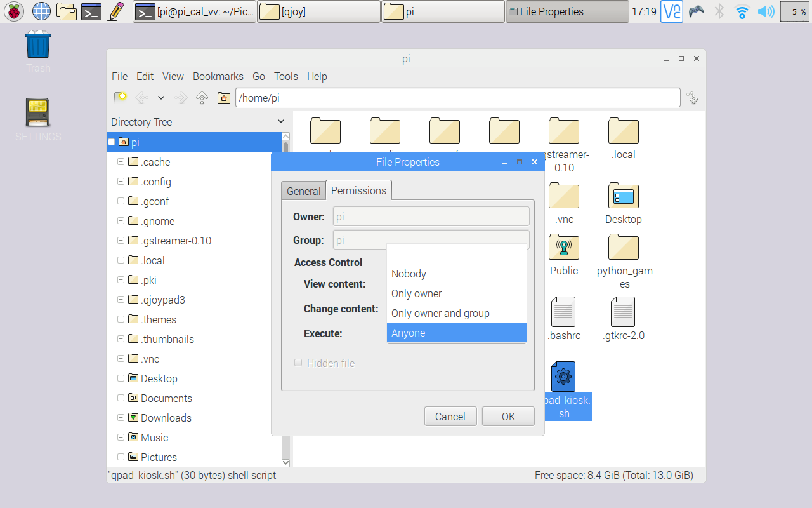Mute the system volume
Image resolution: width=812 pixels, height=508 pixels.
point(767,11)
